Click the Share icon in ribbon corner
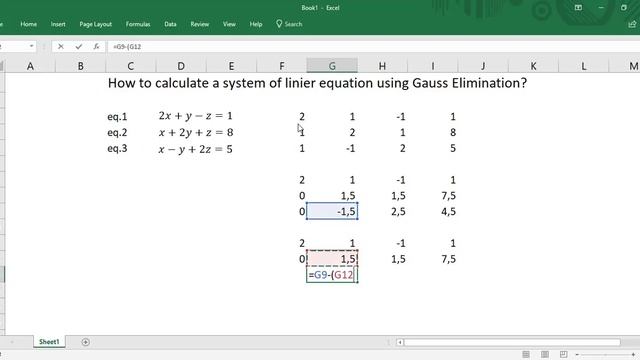 pyautogui.click(x=632, y=24)
